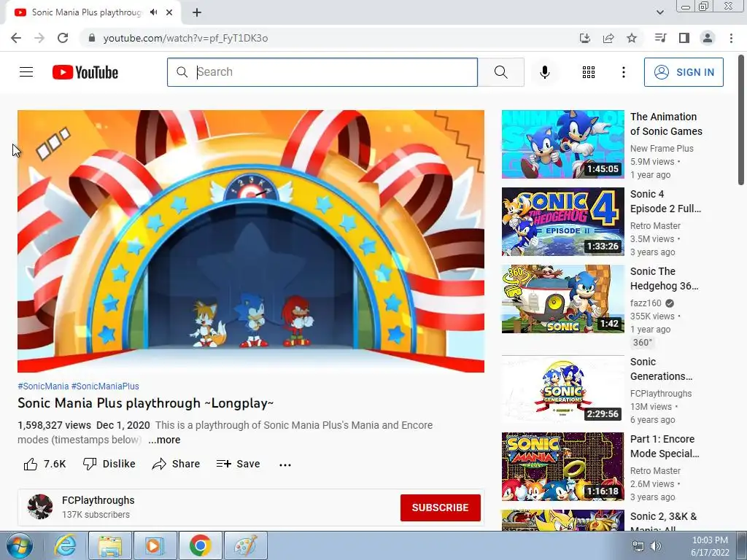Open Part 1: Encore Mode Special thumbnail
Viewport: 747px width, 560px height.
coord(562,466)
